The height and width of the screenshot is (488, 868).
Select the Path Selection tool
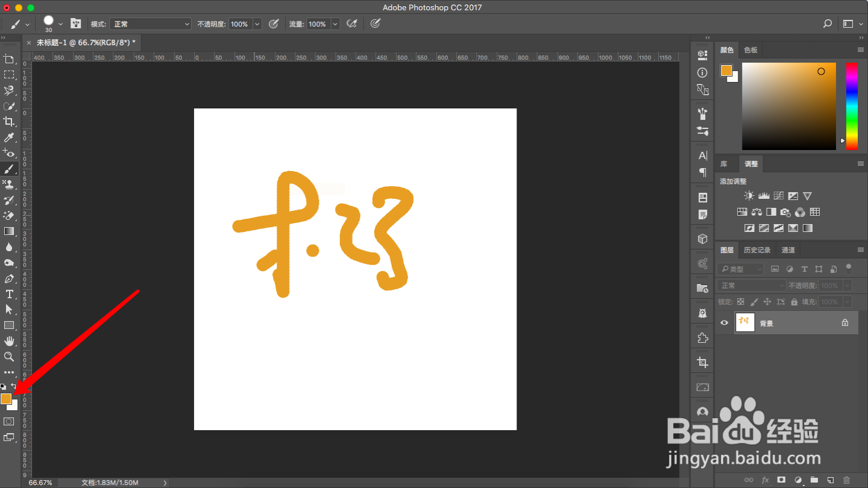(x=9, y=310)
